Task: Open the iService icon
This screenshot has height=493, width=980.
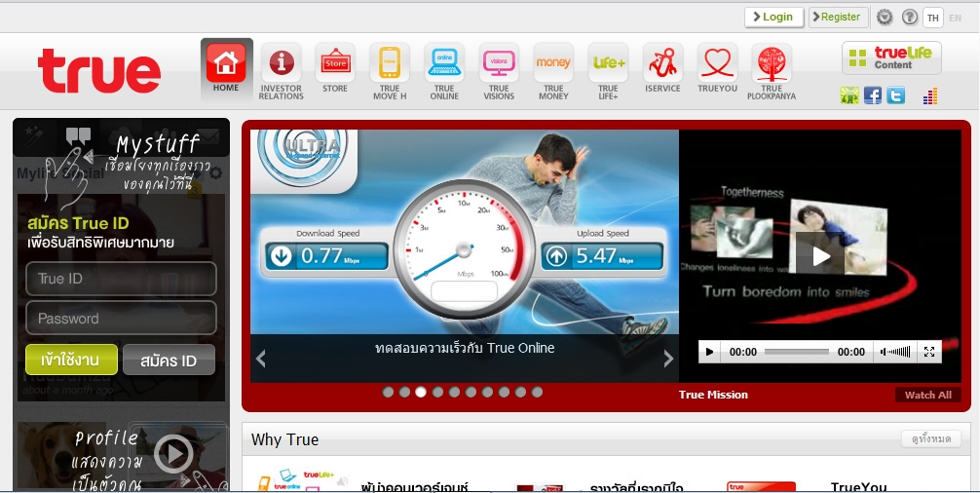Action: pyautogui.click(x=662, y=62)
